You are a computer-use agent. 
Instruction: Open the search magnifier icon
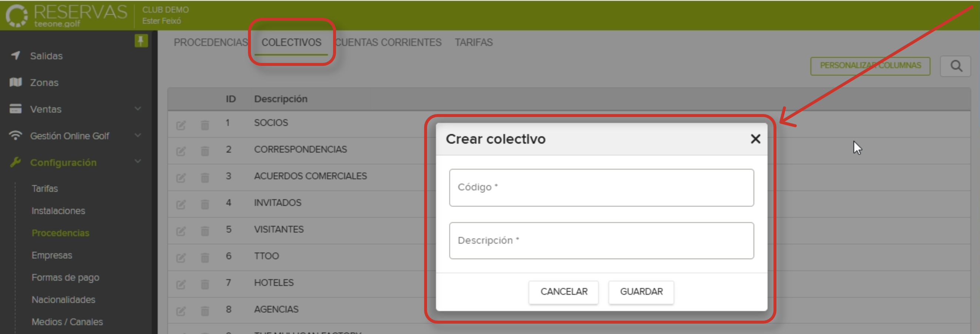pyautogui.click(x=956, y=66)
